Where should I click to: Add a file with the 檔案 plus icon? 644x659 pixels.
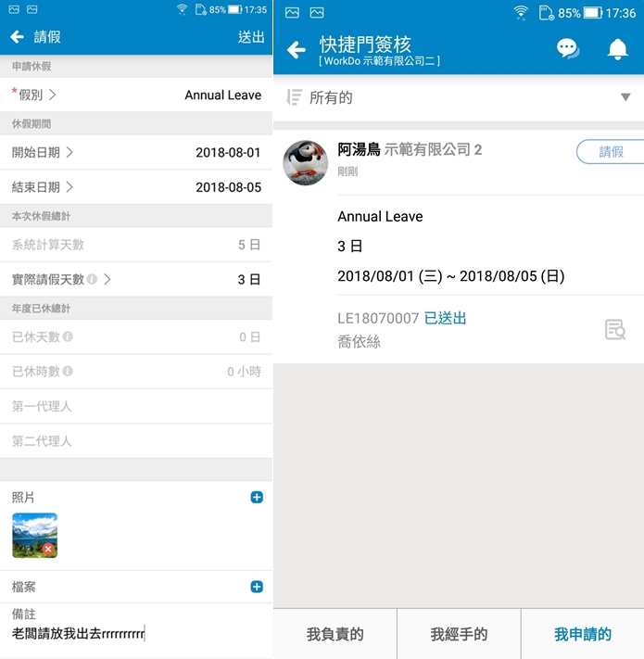pyautogui.click(x=257, y=587)
